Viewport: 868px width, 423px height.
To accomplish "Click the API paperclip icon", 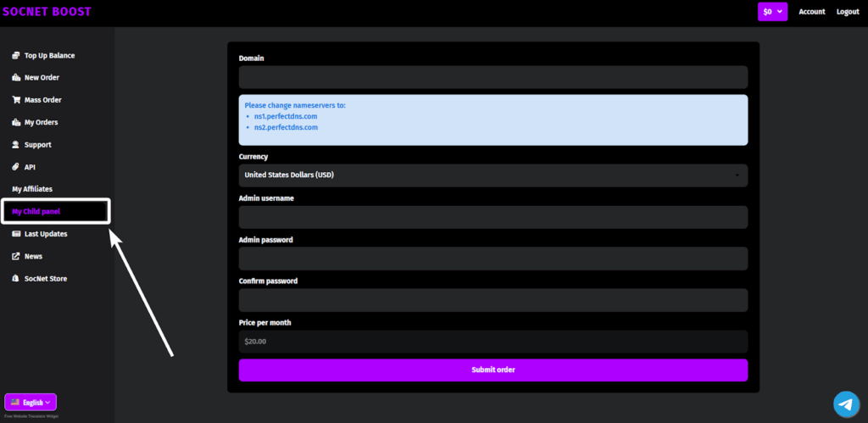I will tap(16, 167).
